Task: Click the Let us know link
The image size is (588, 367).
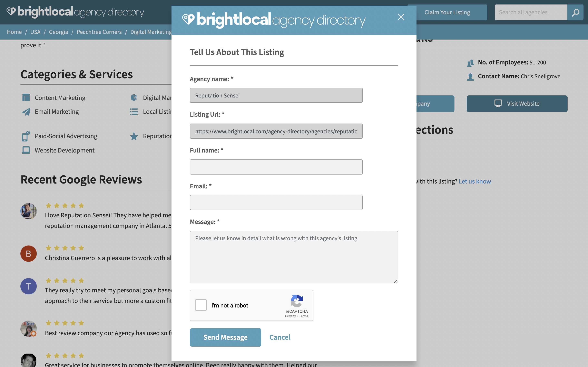Action: [474, 181]
